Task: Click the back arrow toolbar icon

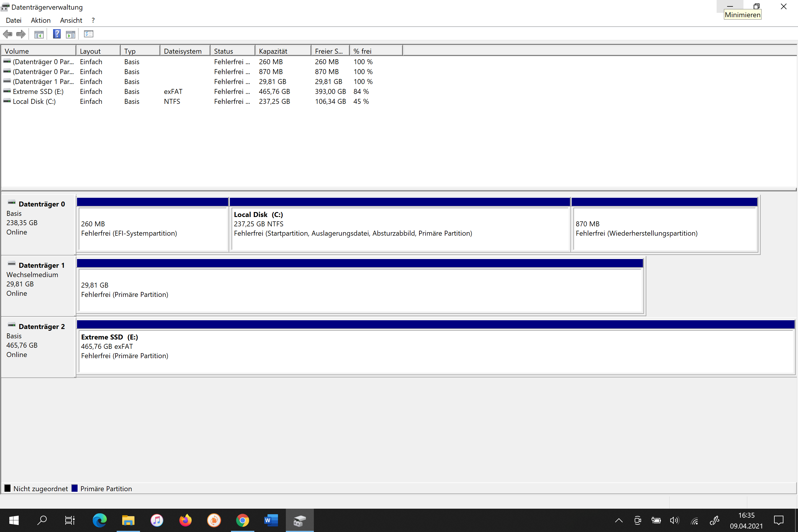Action: pos(8,34)
